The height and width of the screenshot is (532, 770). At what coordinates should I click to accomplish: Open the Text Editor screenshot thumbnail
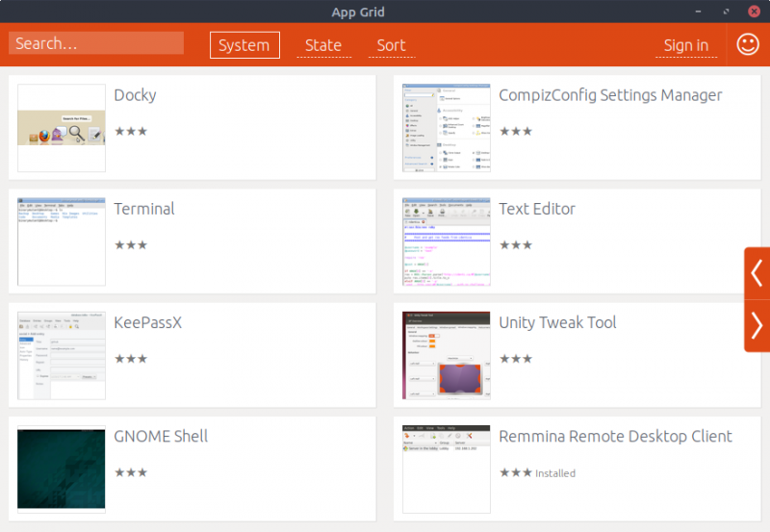coord(447,241)
